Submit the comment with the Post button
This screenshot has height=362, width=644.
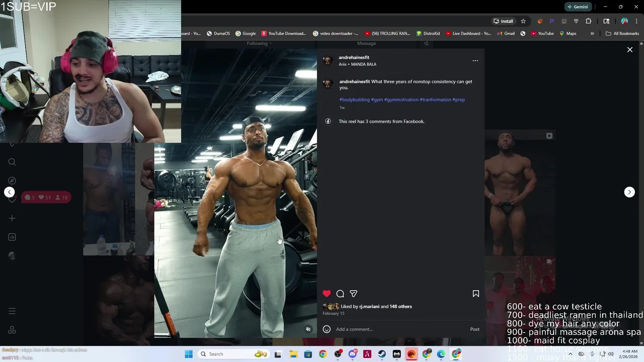tap(474, 329)
